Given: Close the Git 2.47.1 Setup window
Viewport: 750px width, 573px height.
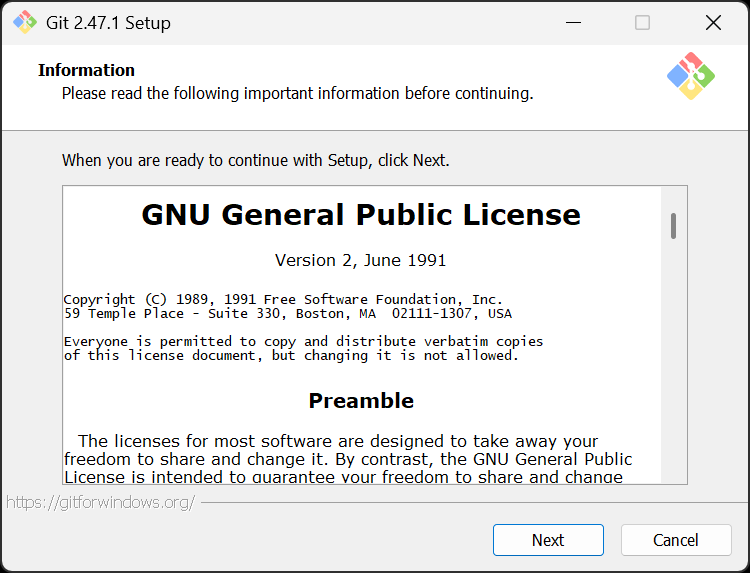Looking at the screenshot, I should (x=713, y=22).
